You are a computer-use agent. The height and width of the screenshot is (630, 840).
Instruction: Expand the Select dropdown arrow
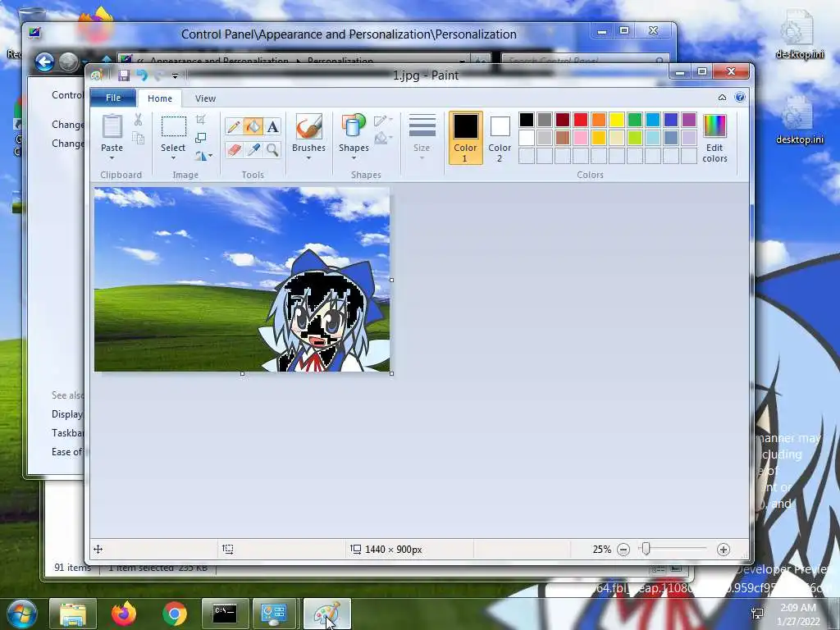pyautogui.click(x=174, y=158)
